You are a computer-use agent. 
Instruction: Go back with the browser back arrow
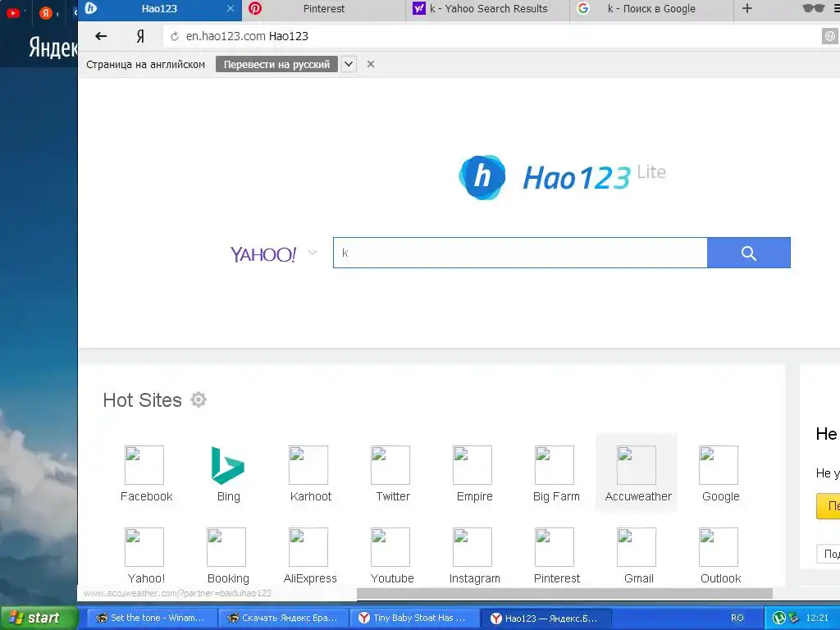click(x=101, y=36)
